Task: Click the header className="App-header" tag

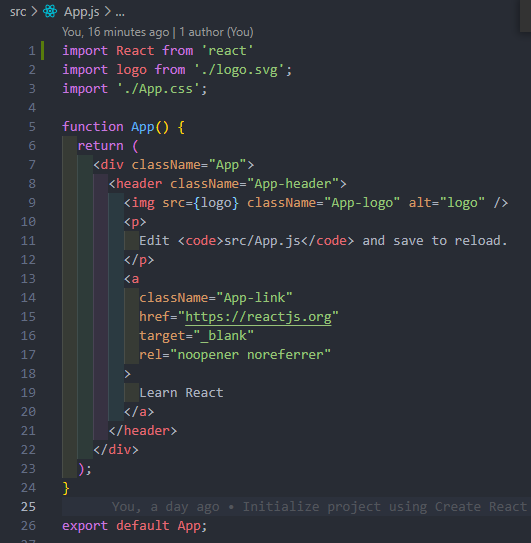Action: tap(228, 184)
